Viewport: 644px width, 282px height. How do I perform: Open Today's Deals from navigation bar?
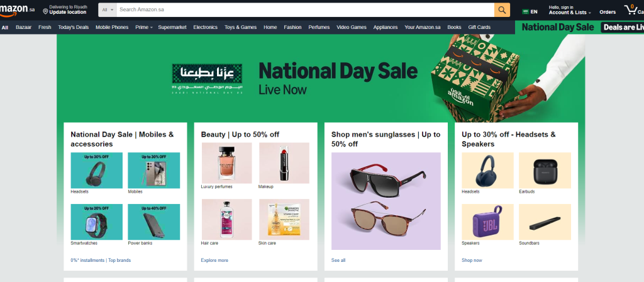click(x=74, y=27)
